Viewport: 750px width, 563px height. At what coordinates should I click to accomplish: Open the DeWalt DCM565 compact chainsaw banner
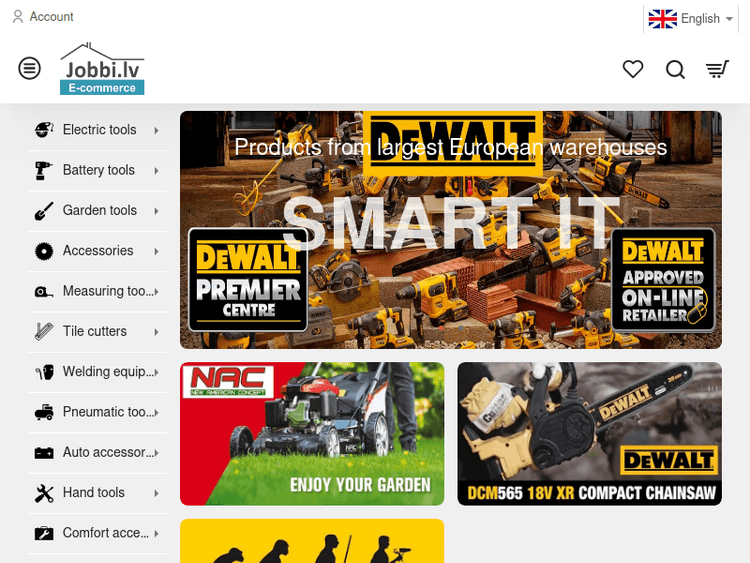click(x=589, y=433)
